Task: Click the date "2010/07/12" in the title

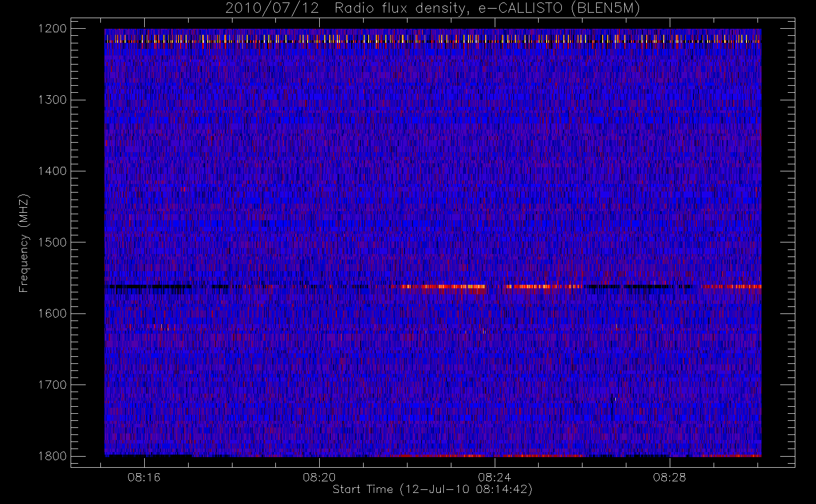Action: click(x=272, y=9)
